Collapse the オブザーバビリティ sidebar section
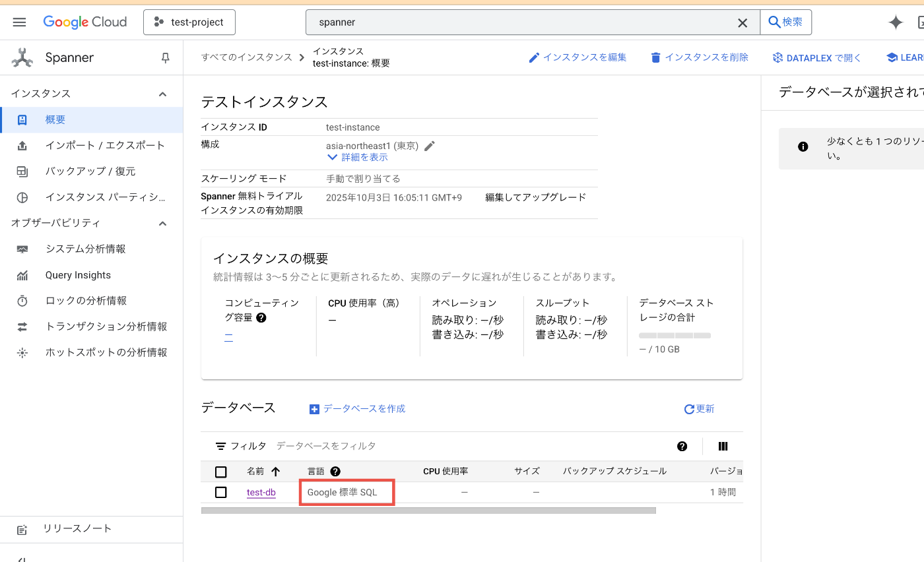The width and height of the screenshot is (924, 562). [162, 224]
